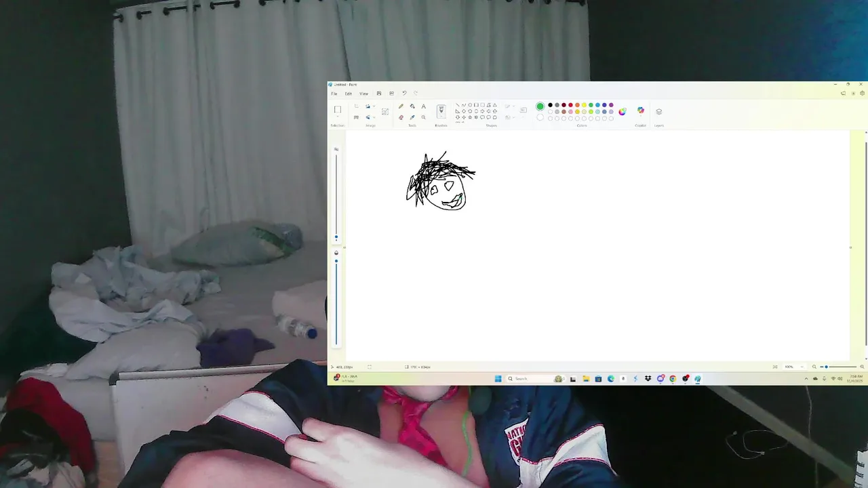Image resolution: width=868 pixels, height=488 pixels.
Task: Zoom out with the minus icon
Action: (x=814, y=367)
